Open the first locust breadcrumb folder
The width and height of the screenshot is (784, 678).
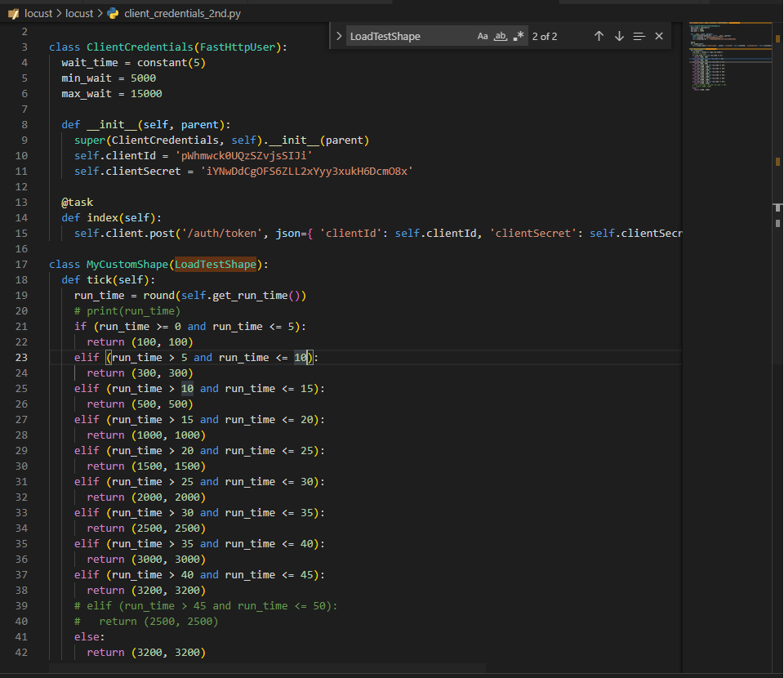[x=38, y=13]
